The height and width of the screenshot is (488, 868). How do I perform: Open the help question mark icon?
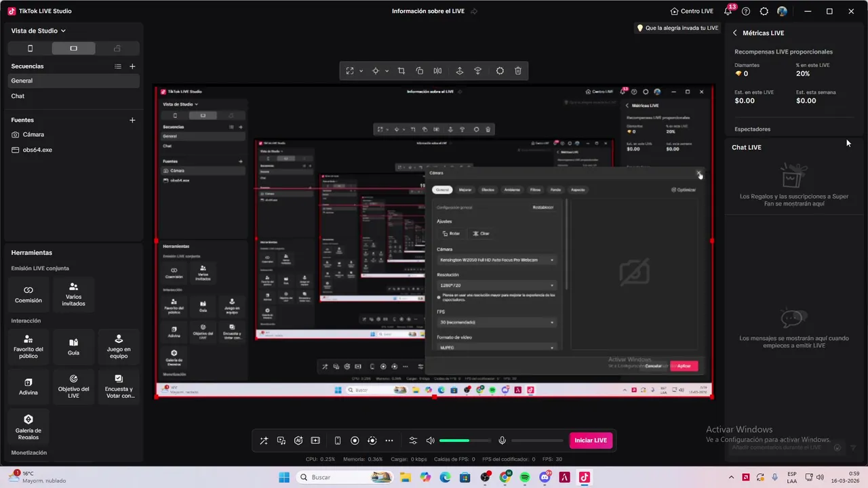[746, 12]
